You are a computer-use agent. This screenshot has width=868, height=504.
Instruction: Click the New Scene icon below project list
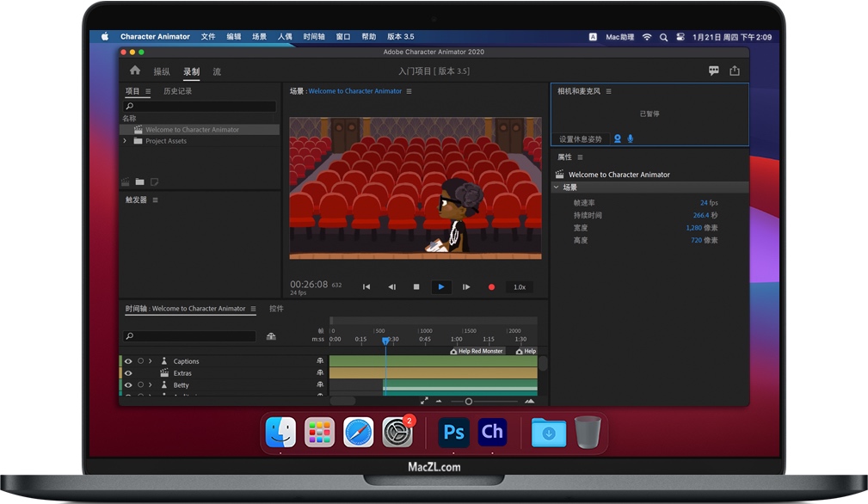(126, 182)
